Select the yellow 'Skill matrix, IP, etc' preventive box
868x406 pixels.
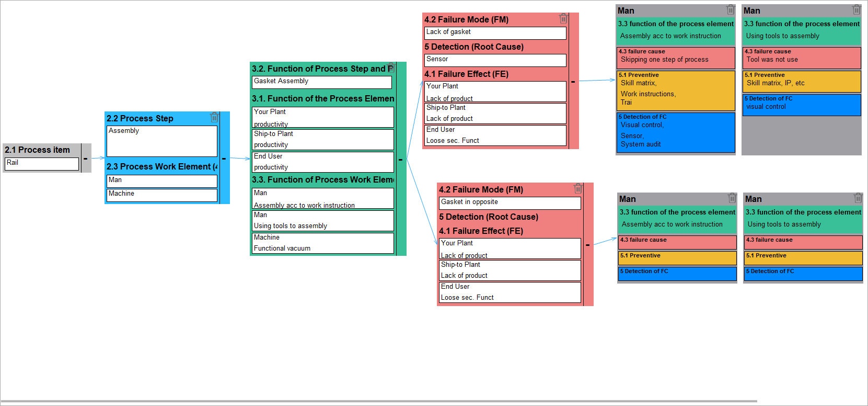click(x=802, y=82)
